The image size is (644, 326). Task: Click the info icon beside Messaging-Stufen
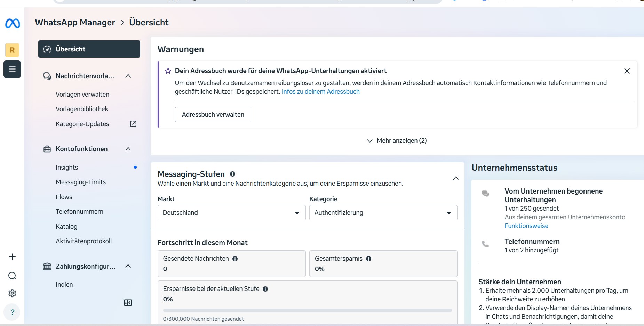(x=232, y=174)
